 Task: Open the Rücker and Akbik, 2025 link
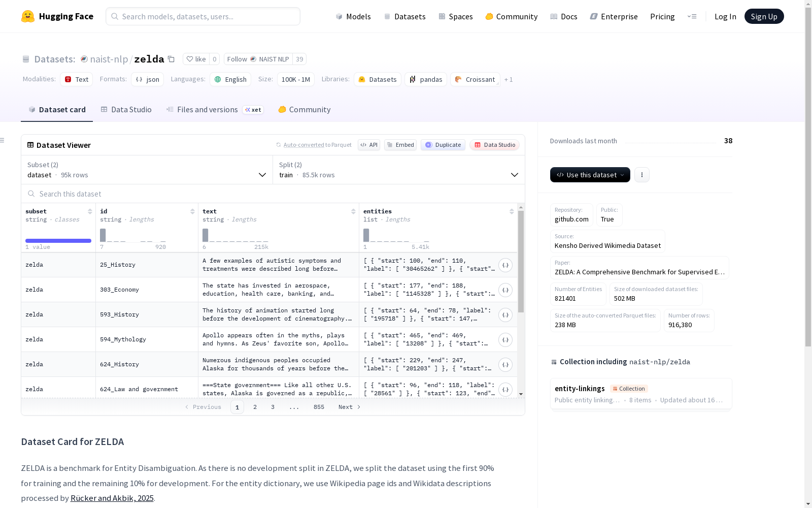(x=112, y=498)
